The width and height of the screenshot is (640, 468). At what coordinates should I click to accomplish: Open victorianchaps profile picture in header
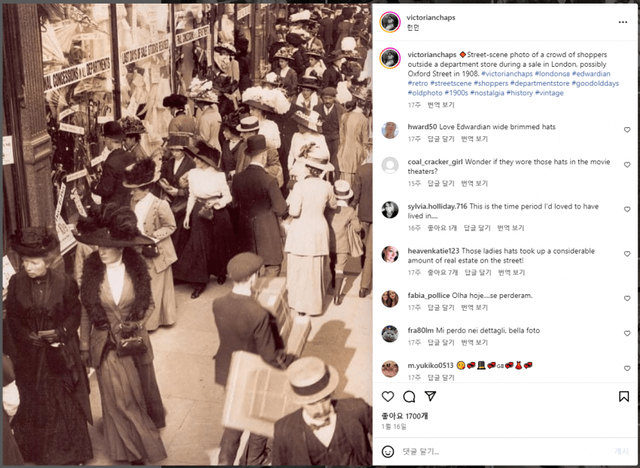tap(390, 22)
